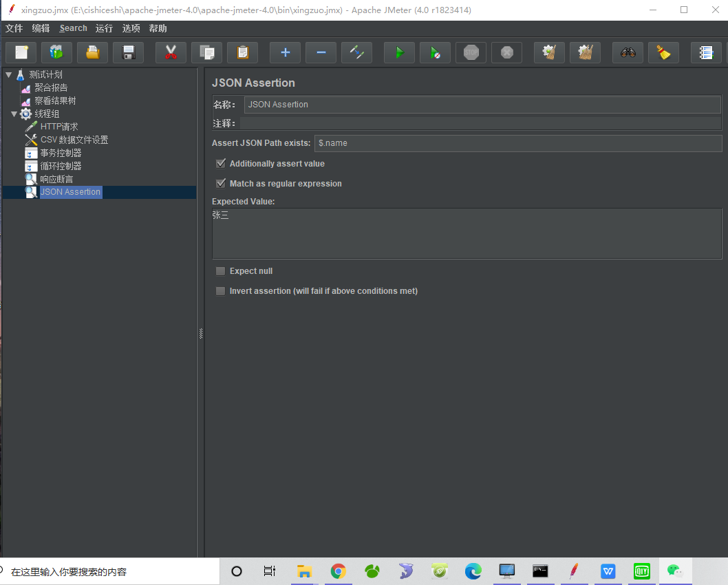Viewport: 728px width, 585px height.
Task: Open the Templates toolbar icon
Action: 56,52
